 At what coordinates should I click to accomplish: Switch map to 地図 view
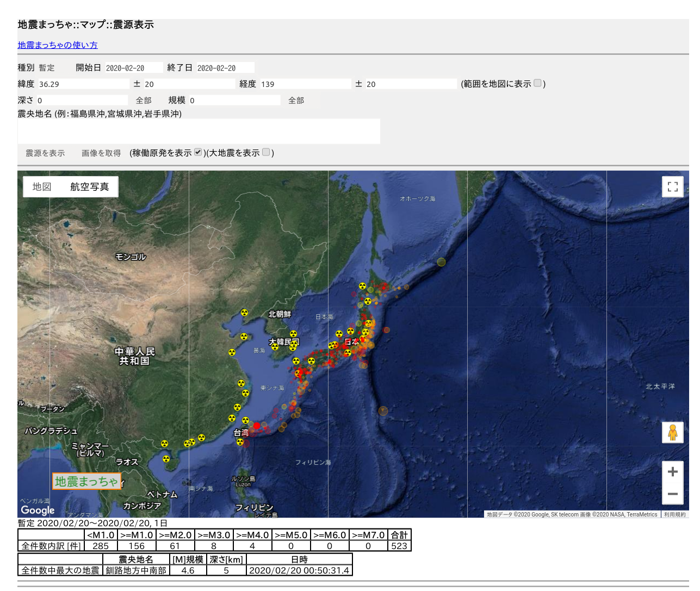tap(42, 186)
